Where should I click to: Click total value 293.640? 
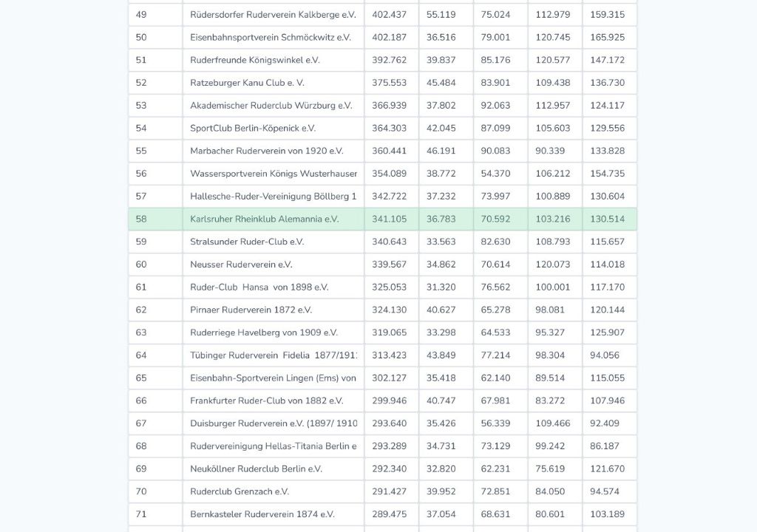(x=389, y=423)
